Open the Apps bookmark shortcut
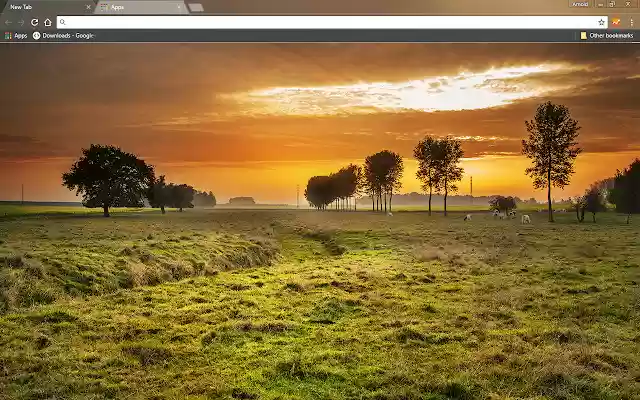The height and width of the screenshot is (400, 640). pos(16,36)
